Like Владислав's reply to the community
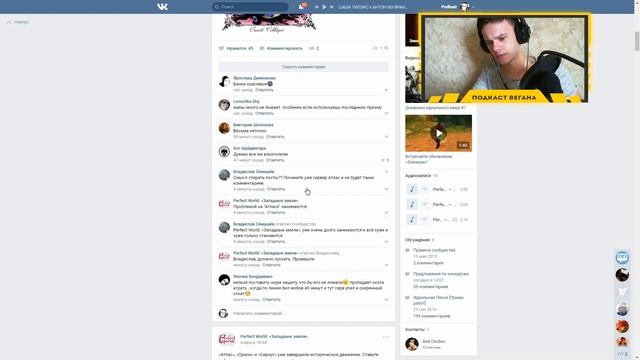 tap(386, 241)
